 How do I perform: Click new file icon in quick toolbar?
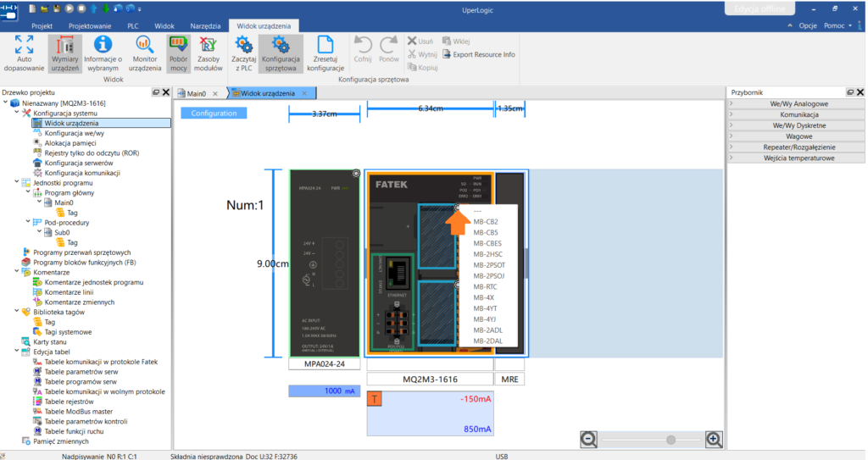pos(33,8)
